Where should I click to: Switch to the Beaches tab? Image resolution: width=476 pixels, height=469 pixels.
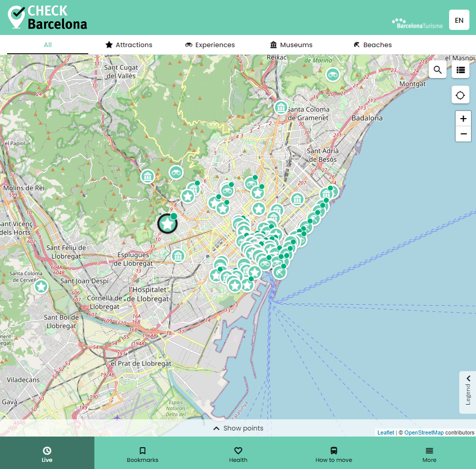tap(372, 45)
